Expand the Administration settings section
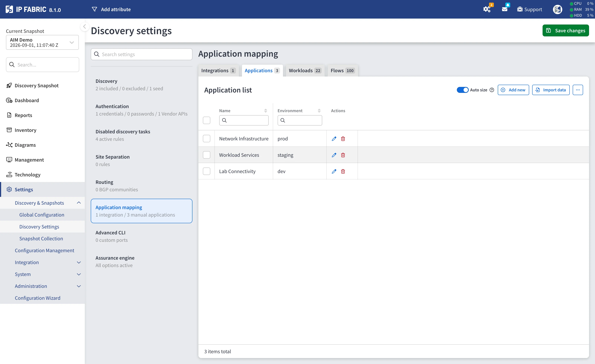Screen dimensions: 595x364 click(79, 286)
